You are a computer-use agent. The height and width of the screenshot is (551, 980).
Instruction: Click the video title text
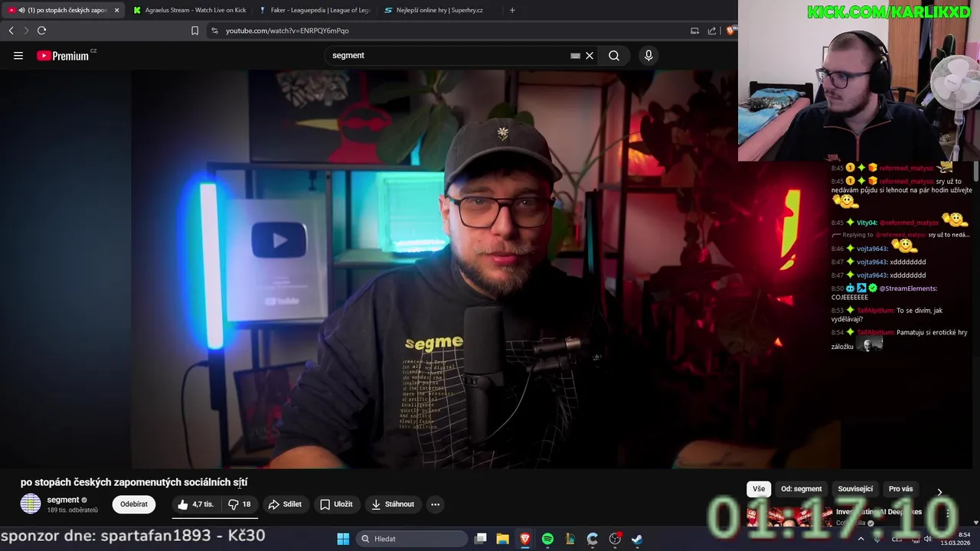(x=134, y=482)
